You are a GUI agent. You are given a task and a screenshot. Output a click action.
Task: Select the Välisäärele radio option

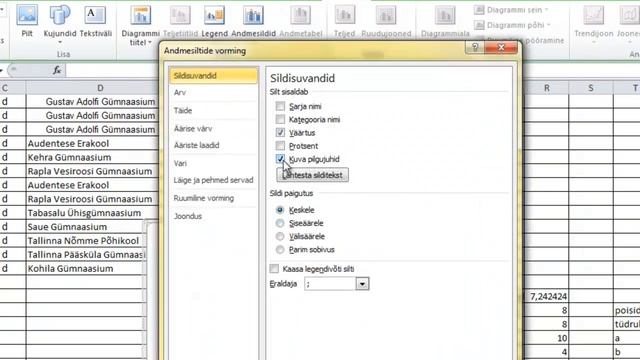[x=280, y=236]
